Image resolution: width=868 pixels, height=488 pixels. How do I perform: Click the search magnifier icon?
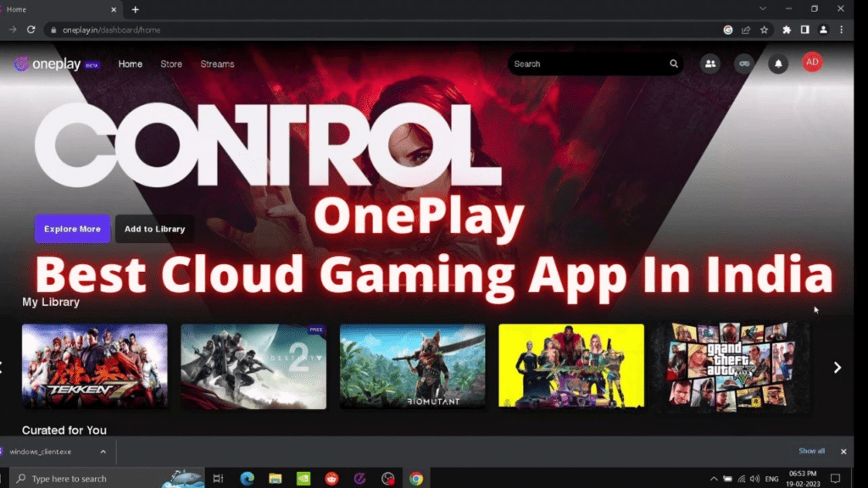[x=674, y=64]
